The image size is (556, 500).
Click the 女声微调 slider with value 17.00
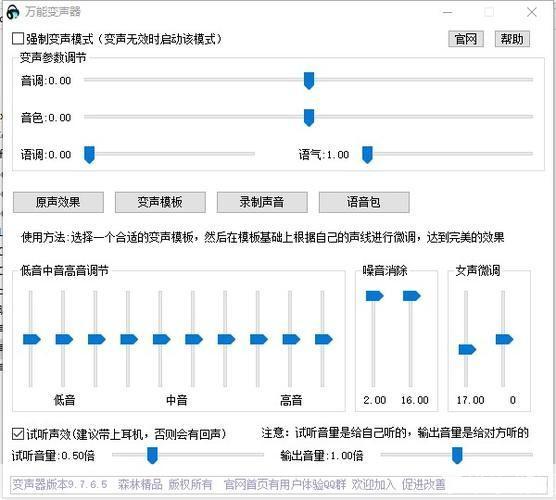coord(467,350)
